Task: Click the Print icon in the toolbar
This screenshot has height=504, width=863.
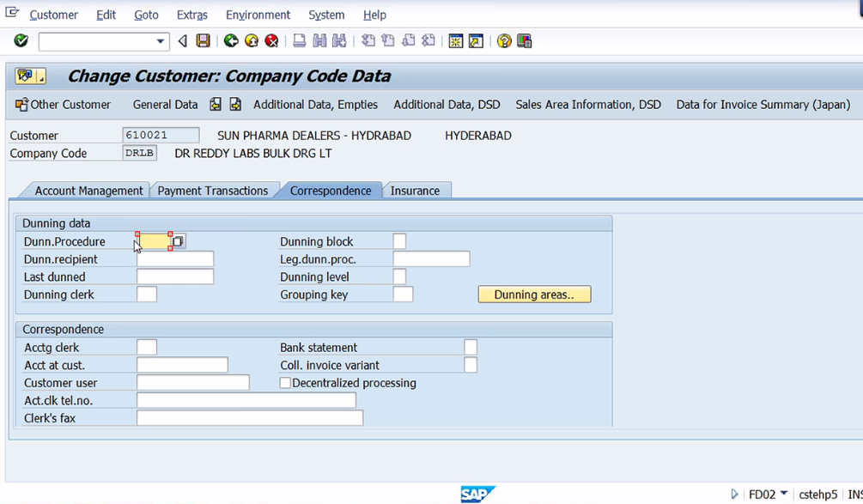Action: point(300,40)
